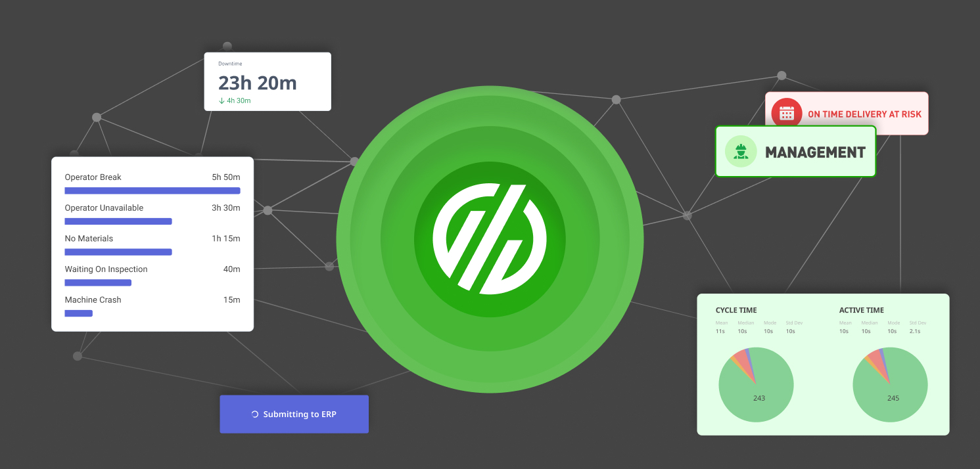Click the Operator Break label
Image resolution: width=980 pixels, height=469 pixels.
point(93,177)
